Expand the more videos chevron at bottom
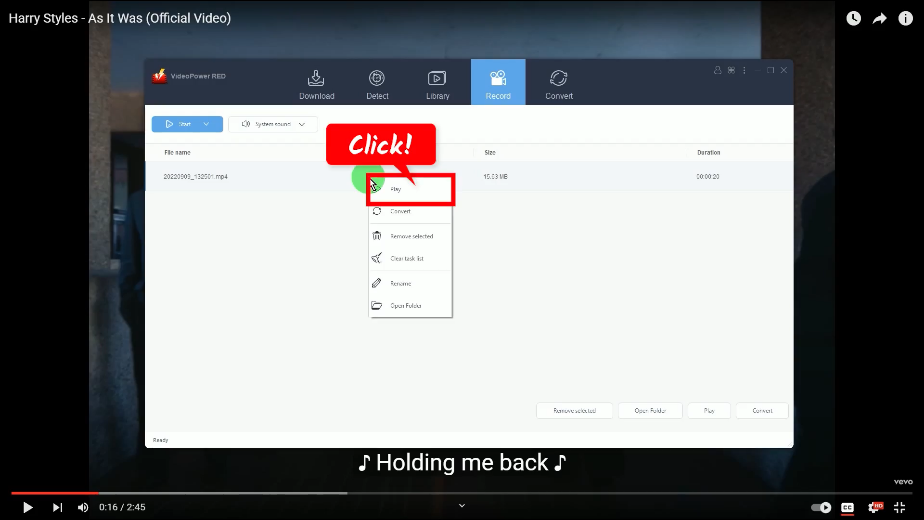The width and height of the screenshot is (924, 520). pos(462,505)
